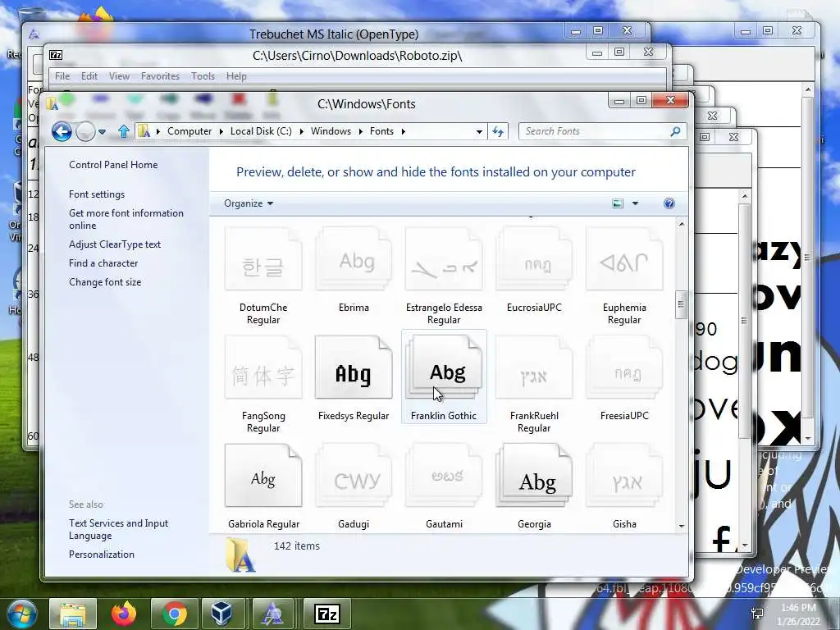The height and width of the screenshot is (630, 840).
Task: Open the Get help question mark icon
Action: (x=669, y=203)
